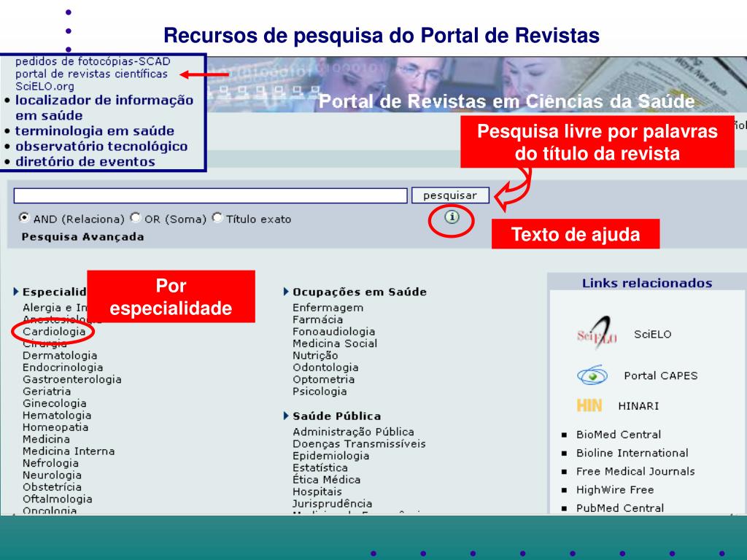Click the HINARI text link

tap(638, 405)
